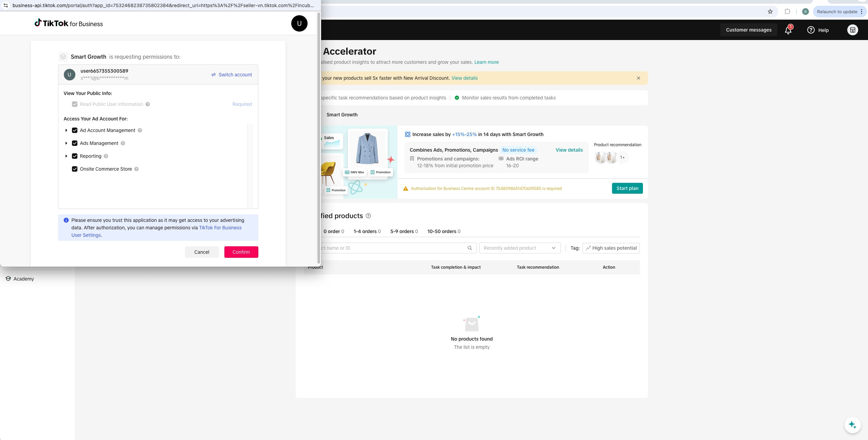Open the notifications bell icon
Screen dimensions: 868x440
788,30
